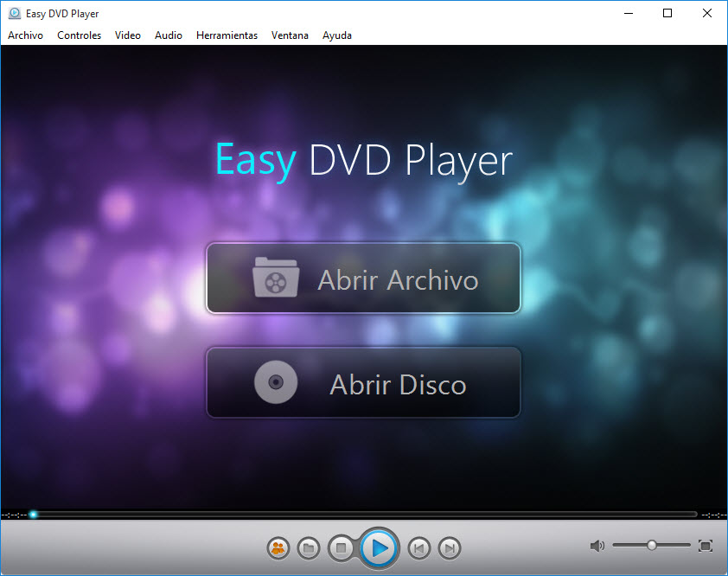Skip to the previous chapter

(x=418, y=548)
